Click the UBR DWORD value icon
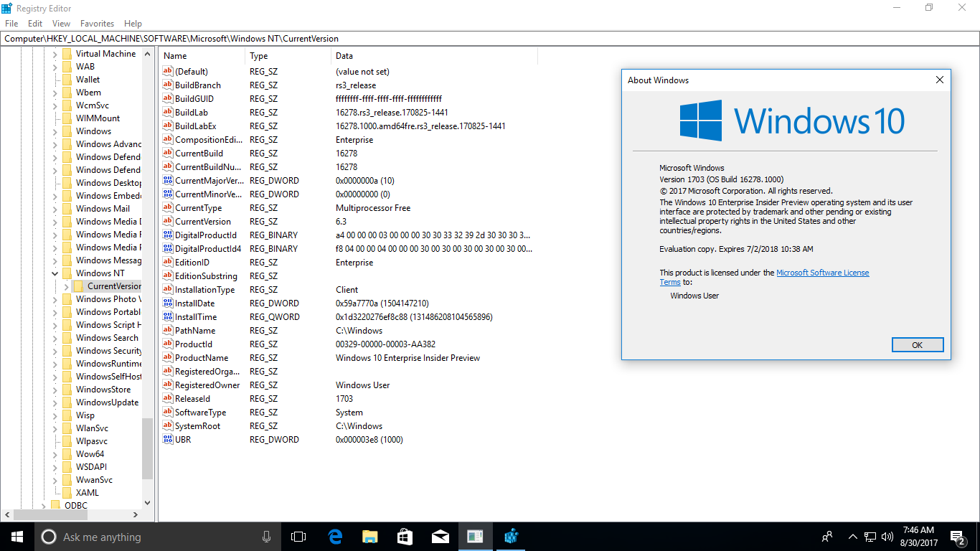The width and height of the screenshot is (980, 551). [x=168, y=439]
